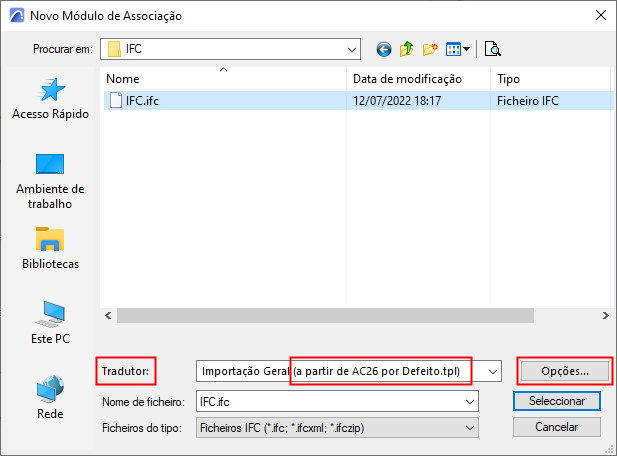Create a new folder
Image resolution: width=617 pixels, height=456 pixels.
click(x=431, y=48)
